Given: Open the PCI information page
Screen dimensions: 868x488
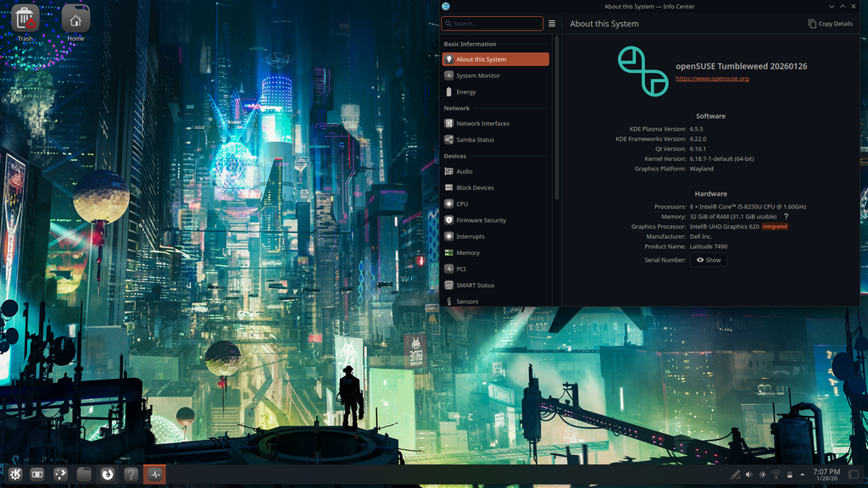Looking at the screenshot, I should click(495, 269).
